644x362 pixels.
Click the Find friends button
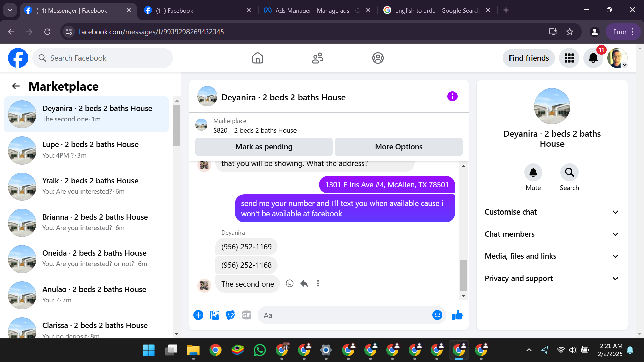(529, 58)
